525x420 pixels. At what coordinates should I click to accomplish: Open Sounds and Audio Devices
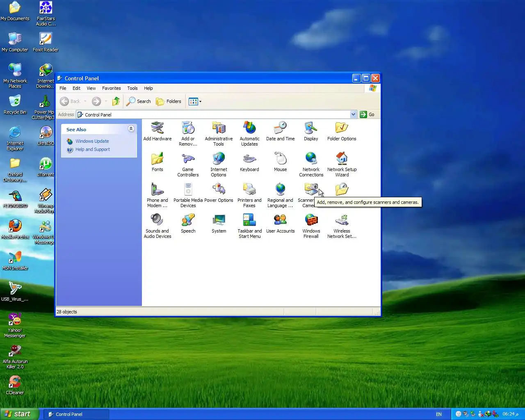click(157, 226)
